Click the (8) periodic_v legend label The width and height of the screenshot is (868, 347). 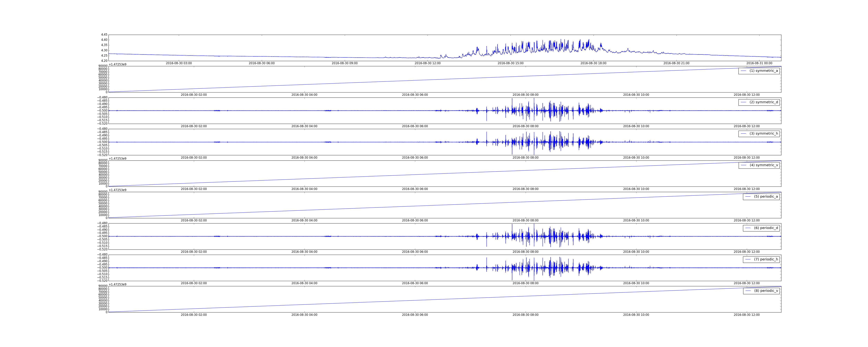point(766,291)
